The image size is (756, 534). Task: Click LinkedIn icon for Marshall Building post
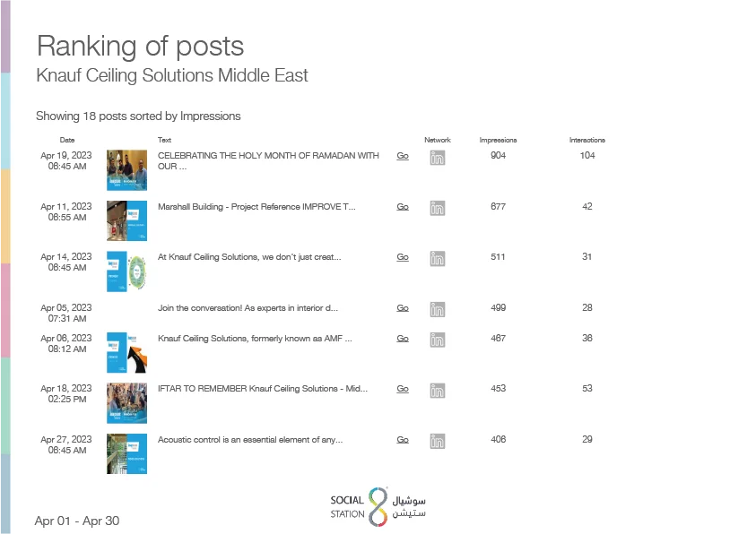438,209
